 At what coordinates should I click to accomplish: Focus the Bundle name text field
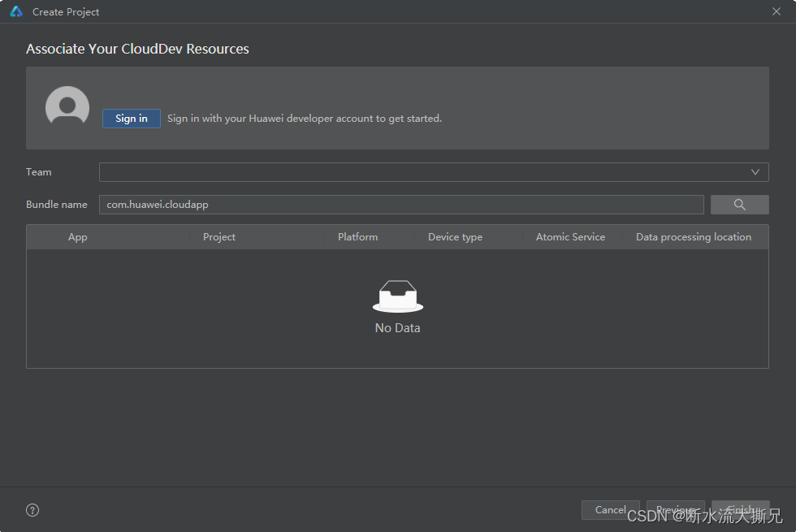coord(401,205)
